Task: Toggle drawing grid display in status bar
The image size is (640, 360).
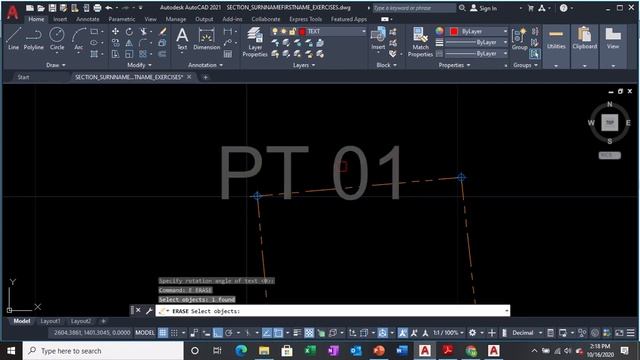Action: [162, 333]
